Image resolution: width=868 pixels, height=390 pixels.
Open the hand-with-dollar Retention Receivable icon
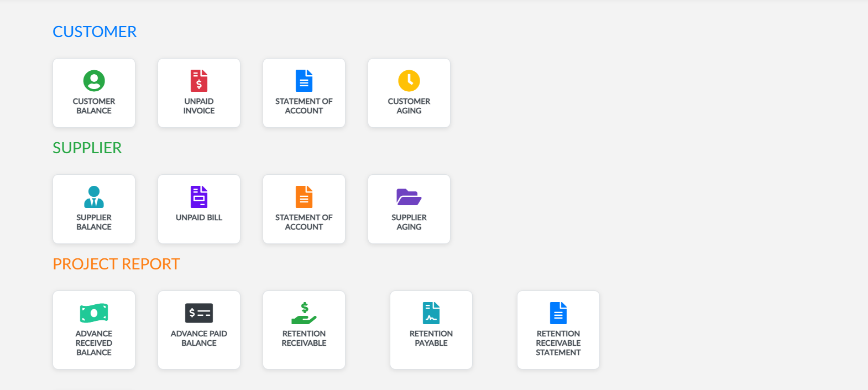304,313
